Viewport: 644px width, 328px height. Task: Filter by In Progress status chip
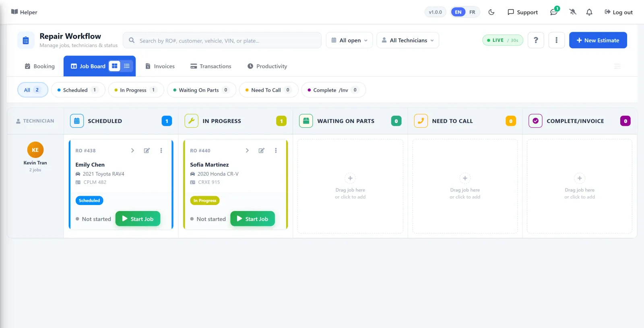(x=136, y=90)
